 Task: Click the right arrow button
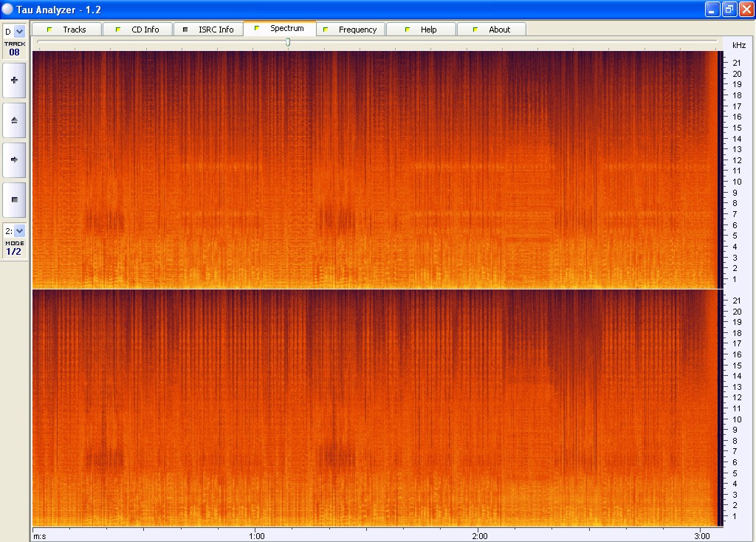[14, 159]
